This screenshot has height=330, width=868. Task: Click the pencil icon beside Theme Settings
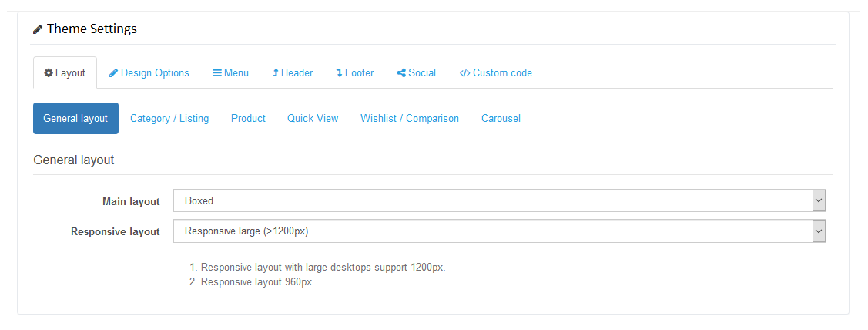(x=38, y=29)
